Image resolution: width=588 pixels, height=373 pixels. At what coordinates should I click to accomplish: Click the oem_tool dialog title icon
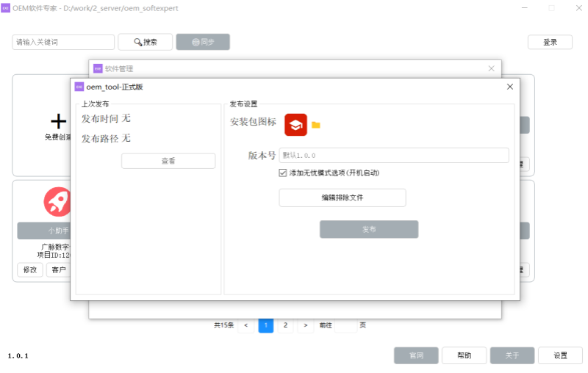pos(79,87)
